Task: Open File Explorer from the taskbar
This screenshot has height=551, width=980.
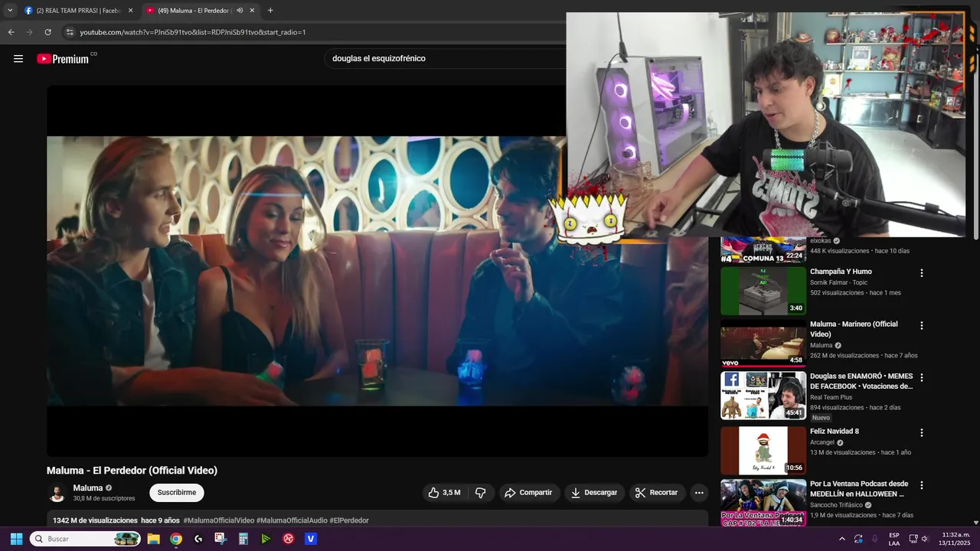Action: point(153,539)
